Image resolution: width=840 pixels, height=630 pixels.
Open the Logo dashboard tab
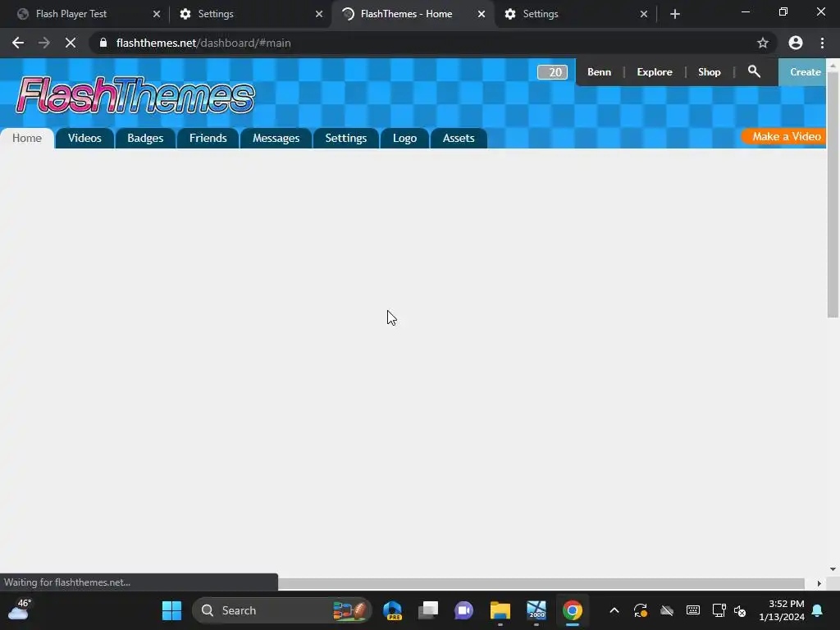click(404, 138)
